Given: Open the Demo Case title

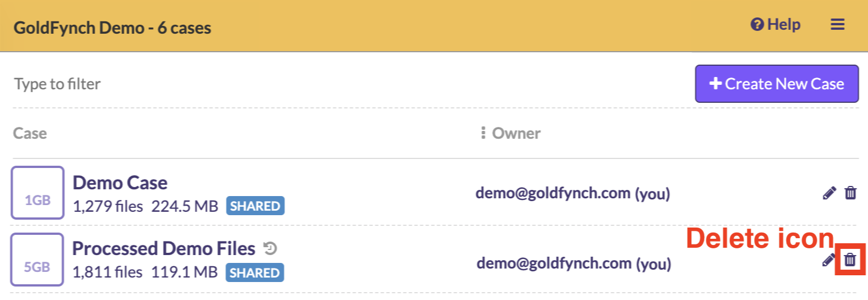Looking at the screenshot, I should click(120, 183).
